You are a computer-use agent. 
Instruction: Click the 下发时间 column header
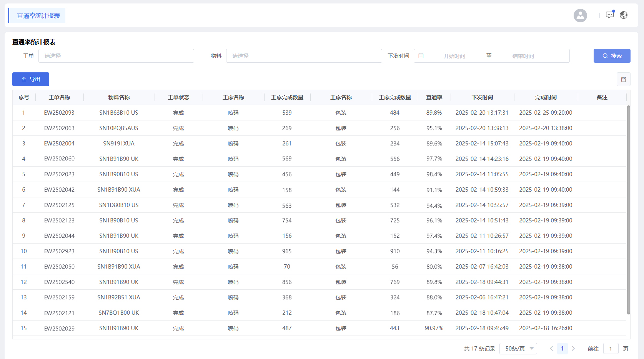pos(482,97)
